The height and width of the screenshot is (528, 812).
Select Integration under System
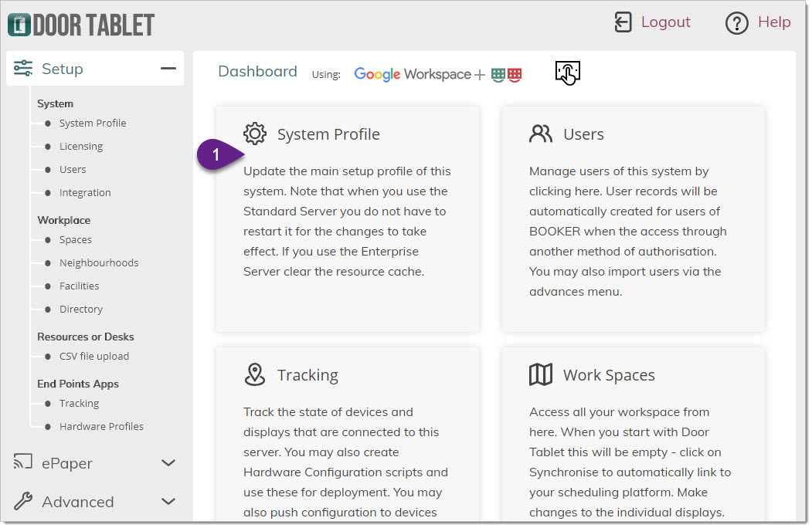tap(85, 192)
